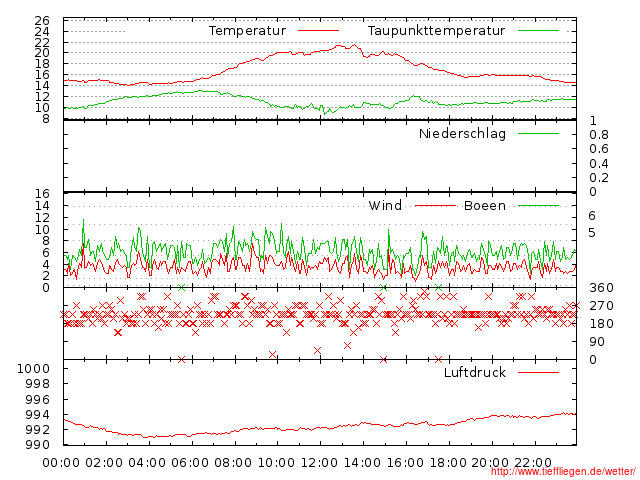Click the Niederschlag legend label

click(x=462, y=133)
